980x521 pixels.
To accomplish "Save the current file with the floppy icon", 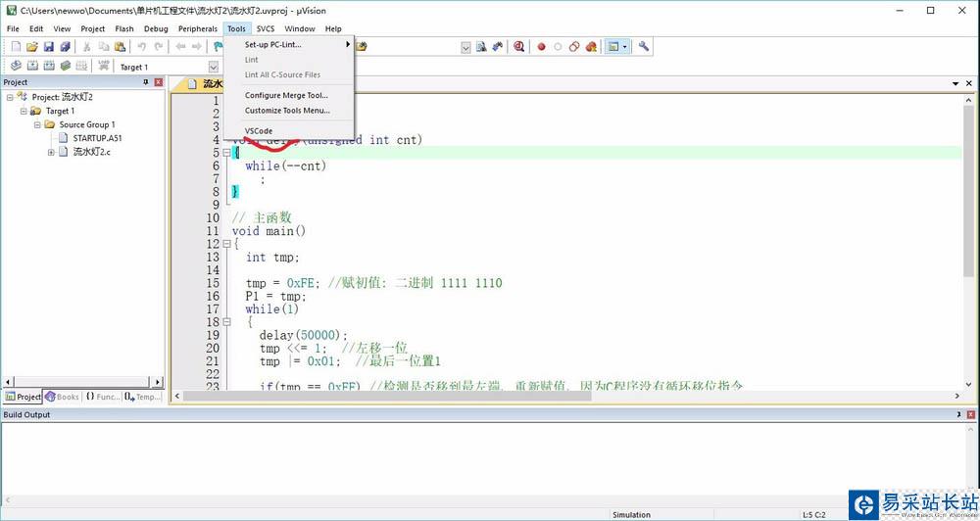I will pos(48,47).
